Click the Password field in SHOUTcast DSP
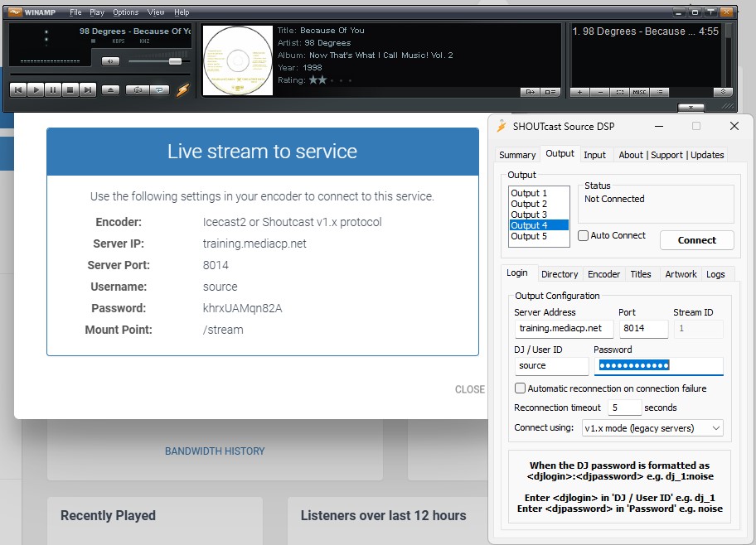Screen dimensions: 756x545 pos(659,366)
